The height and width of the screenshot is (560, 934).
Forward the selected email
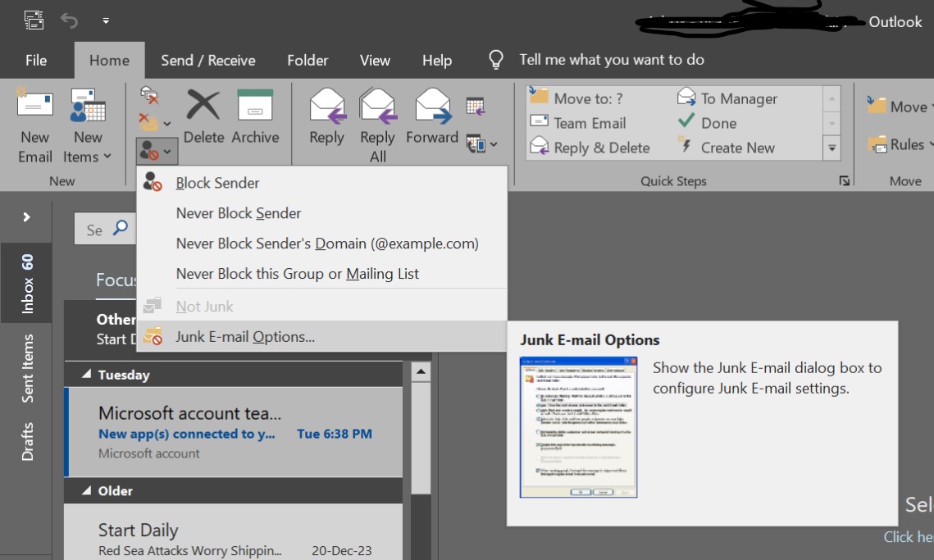(432, 116)
